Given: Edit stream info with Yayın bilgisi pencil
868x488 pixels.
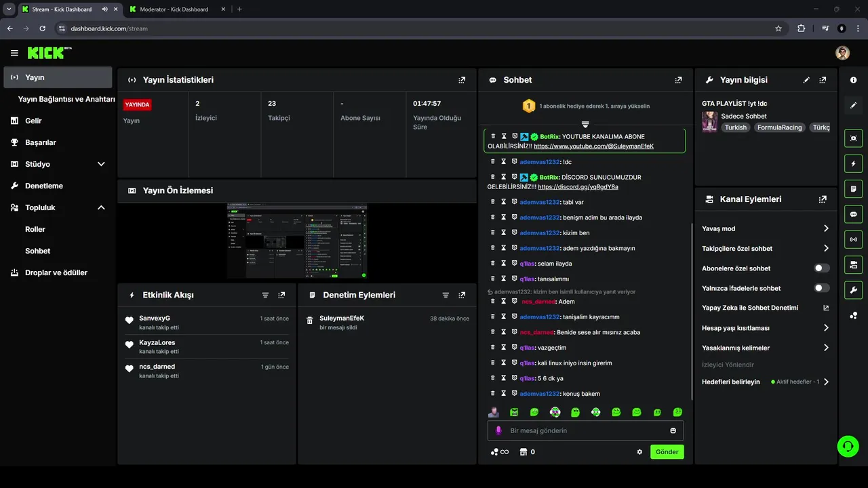Looking at the screenshot, I should coord(806,80).
